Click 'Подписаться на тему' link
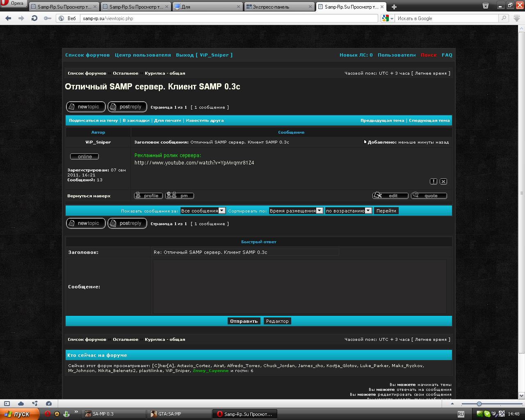 [93, 121]
